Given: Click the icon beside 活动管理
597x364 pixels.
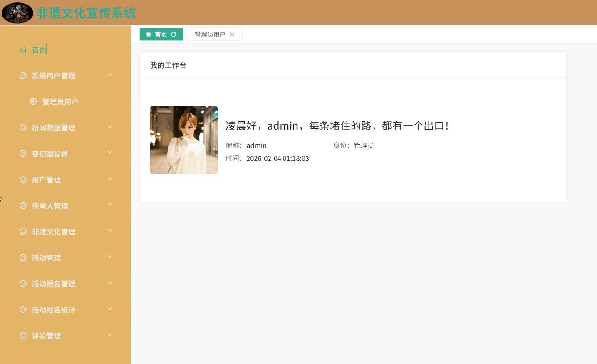Looking at the screenshot, I should [23, 258].
